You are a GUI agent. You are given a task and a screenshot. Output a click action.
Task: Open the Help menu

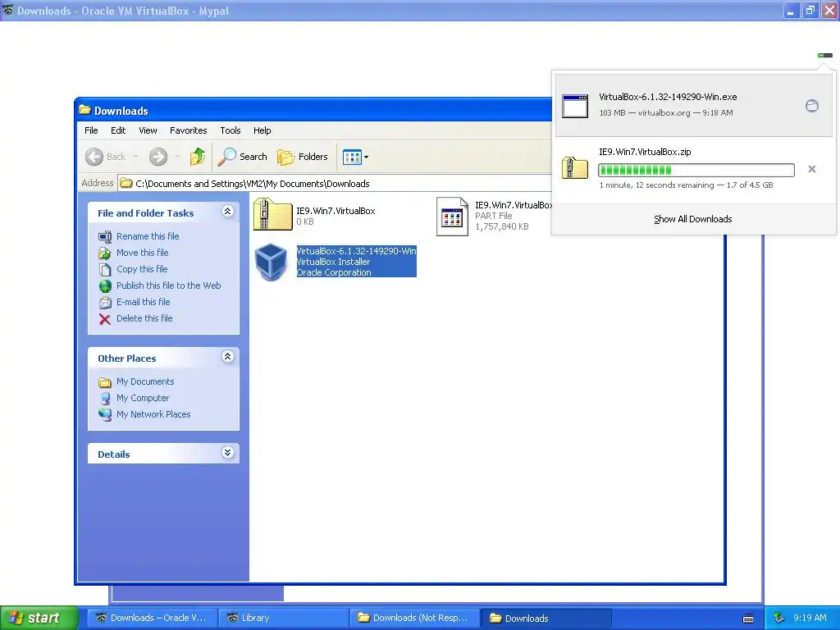(x=262, y=130)
